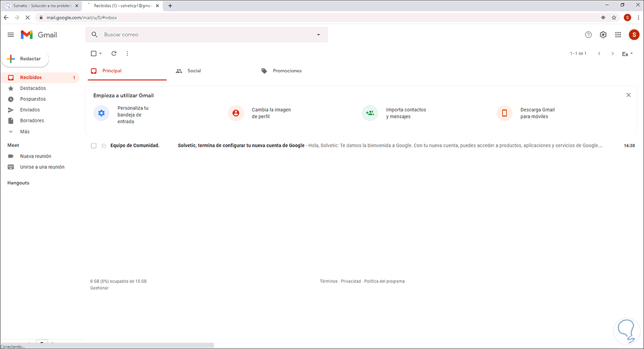Tick the select-all checkbox in toolbar
Image resolution: width=644 pixels, height=349 pixels.
tap(93, 54)
